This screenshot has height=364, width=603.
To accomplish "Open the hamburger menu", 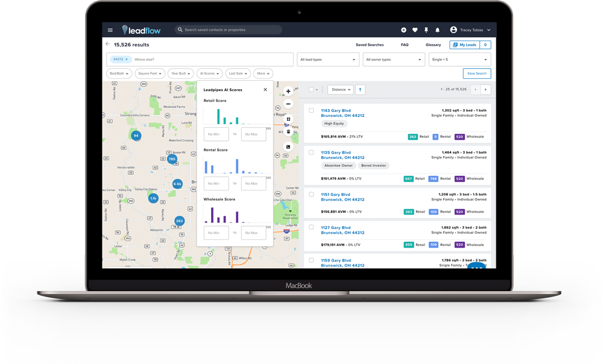I will coord(110,30).
